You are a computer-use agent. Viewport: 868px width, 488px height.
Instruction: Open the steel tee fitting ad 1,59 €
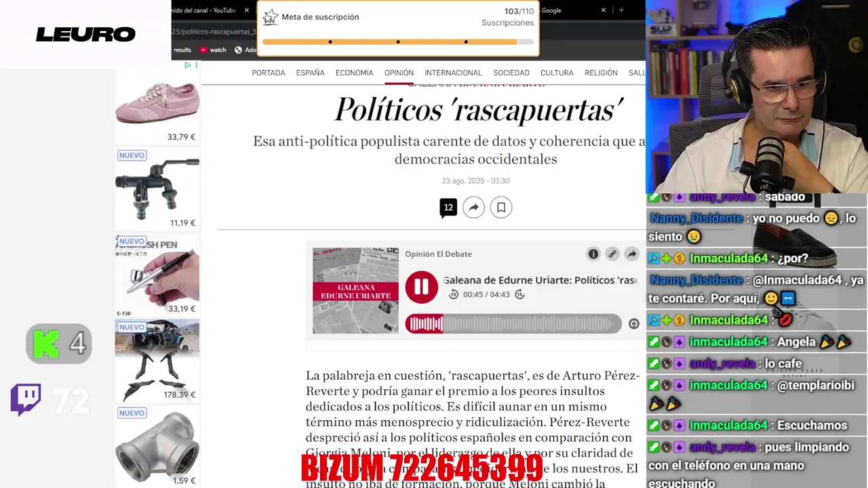pos(157,447)
